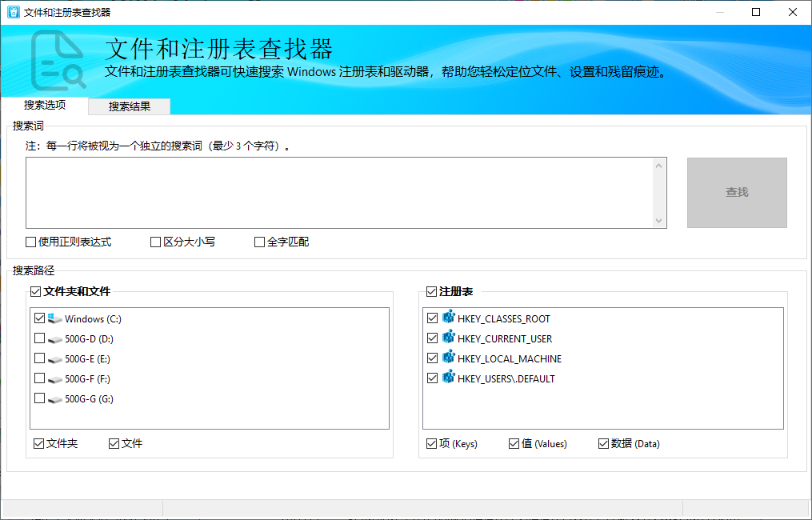Click the 500G-D (D:) drive icon
Screen dimensions: 812x520
pos(54,339)
